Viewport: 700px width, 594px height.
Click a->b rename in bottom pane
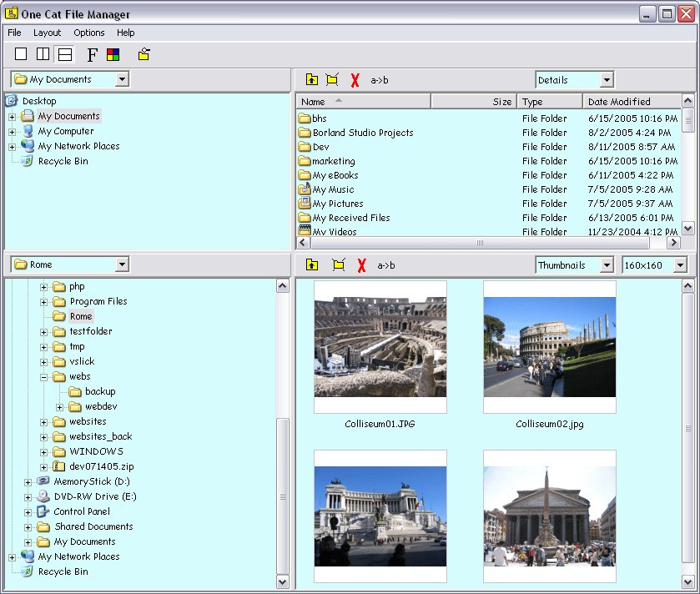(386, 265)
